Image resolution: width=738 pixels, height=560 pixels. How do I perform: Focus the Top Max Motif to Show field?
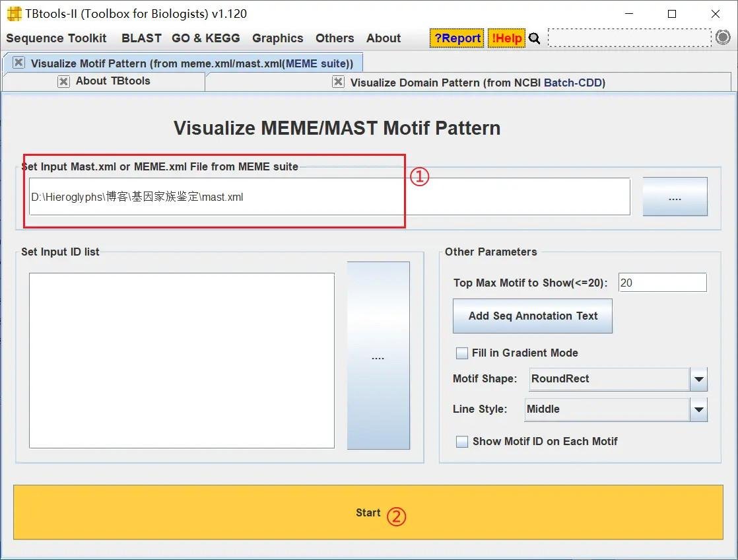662,283
